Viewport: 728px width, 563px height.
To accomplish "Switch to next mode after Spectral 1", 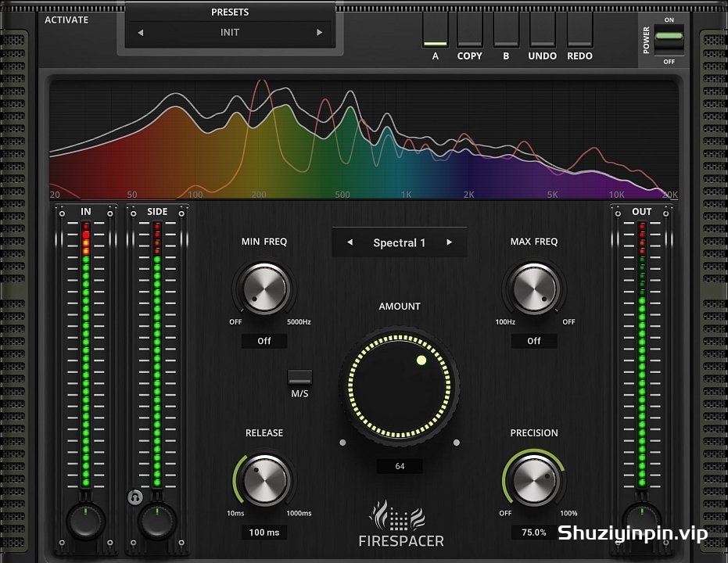I will coord(449,242).
